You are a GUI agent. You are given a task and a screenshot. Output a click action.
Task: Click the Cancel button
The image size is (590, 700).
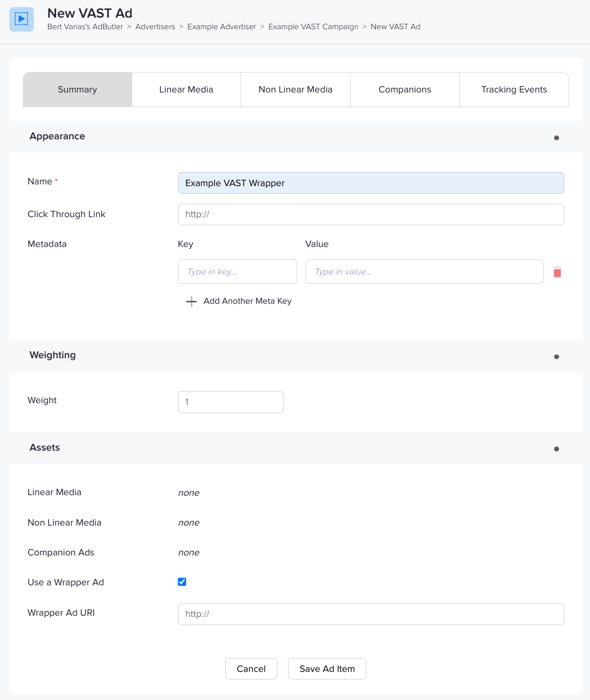[x=251, y=669]
